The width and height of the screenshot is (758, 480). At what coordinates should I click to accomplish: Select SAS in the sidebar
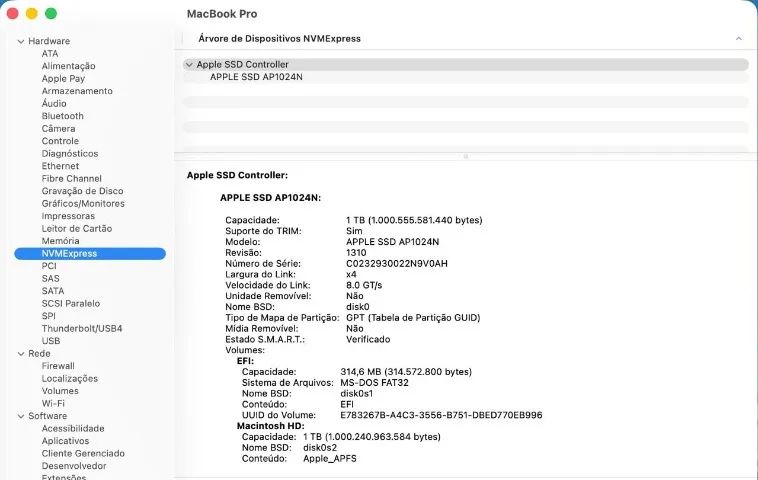click(x=50, y=279)
